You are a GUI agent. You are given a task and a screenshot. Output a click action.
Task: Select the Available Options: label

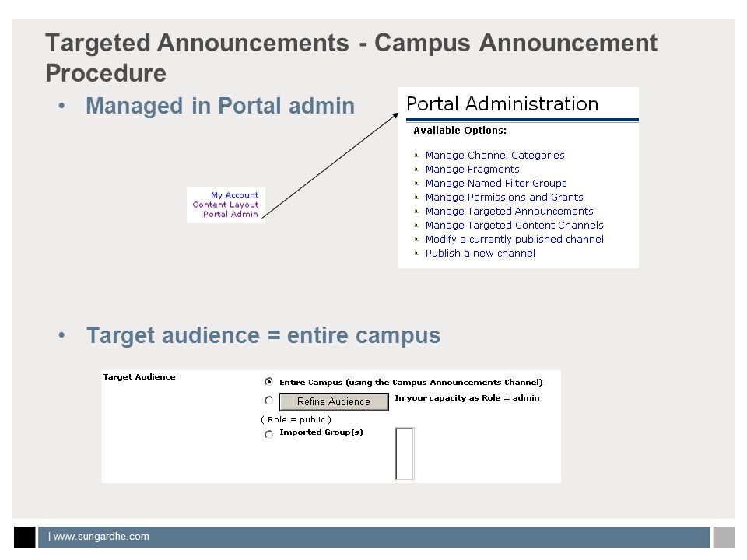pos(460,131)
